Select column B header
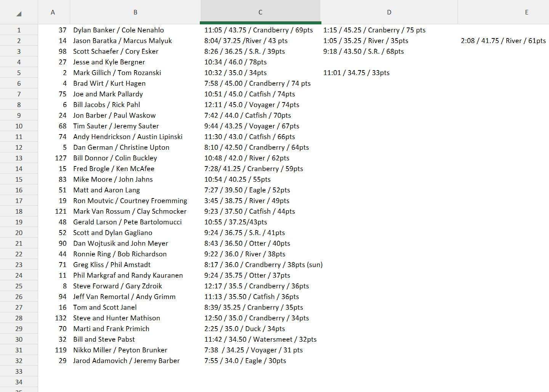 pos(135,12)
